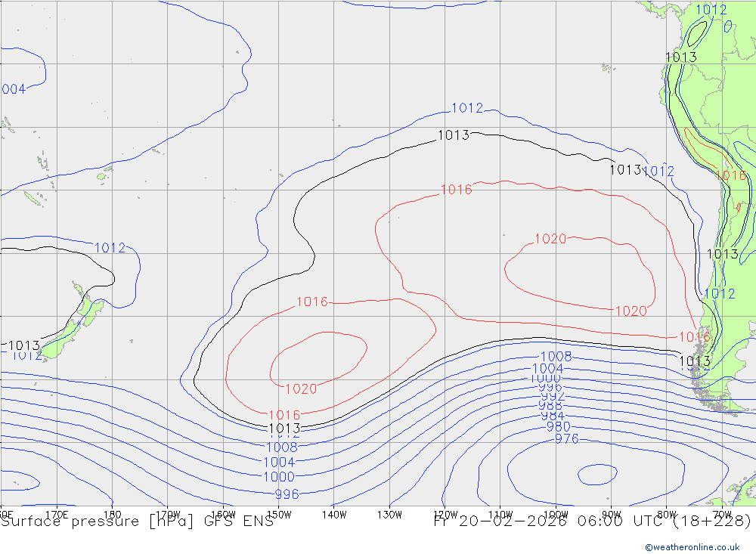This screenshot has width=756, height=554.
Task: Click the 160W longitude axis label
Action: (223, 515)
